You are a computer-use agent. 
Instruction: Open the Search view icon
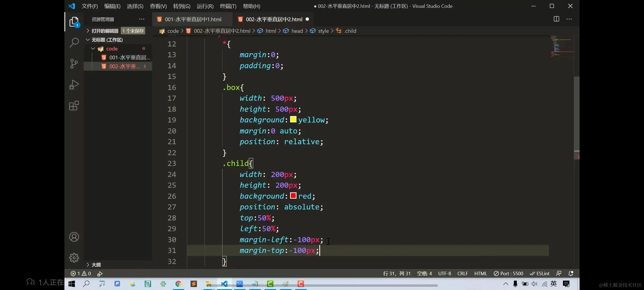tap(74, 42)
